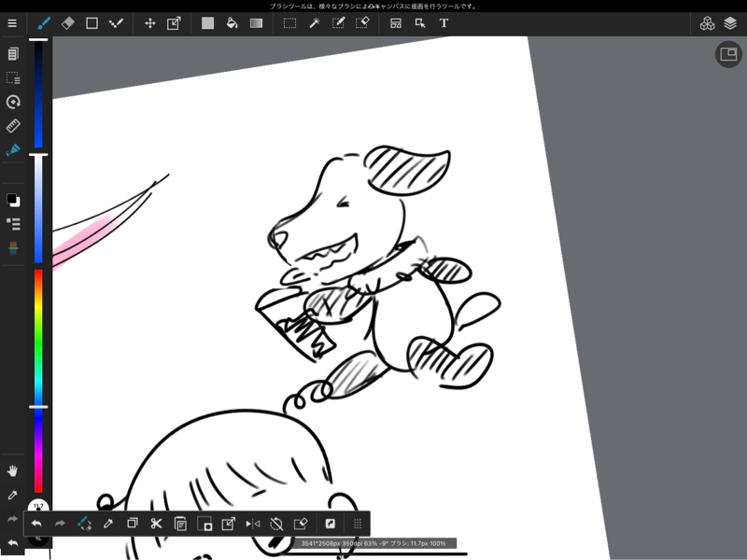Toggle the Navigator window button
Viewport: 747px width, 560px height.
(728, 54)
